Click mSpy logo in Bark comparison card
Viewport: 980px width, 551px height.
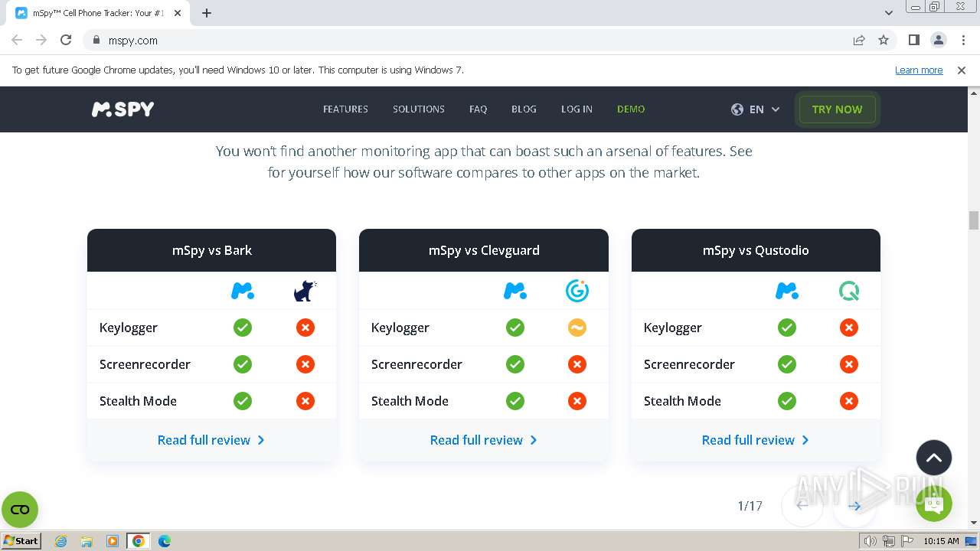243,291
